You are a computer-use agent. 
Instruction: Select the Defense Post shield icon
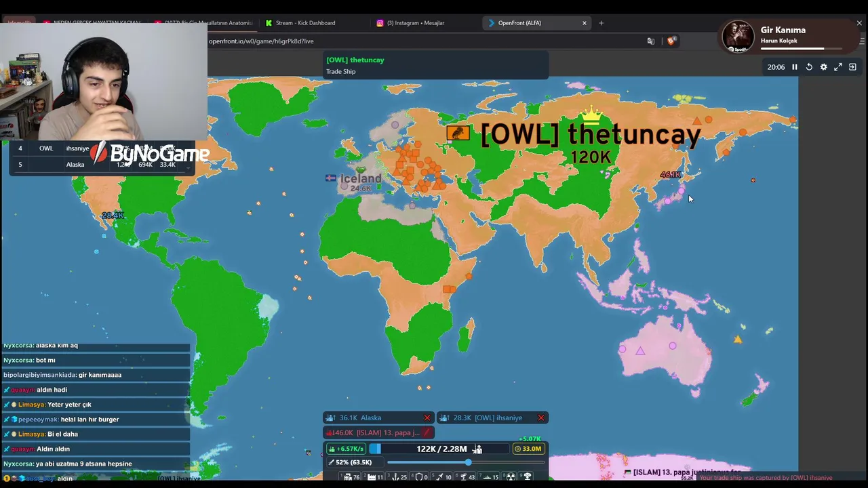[419, 477]
